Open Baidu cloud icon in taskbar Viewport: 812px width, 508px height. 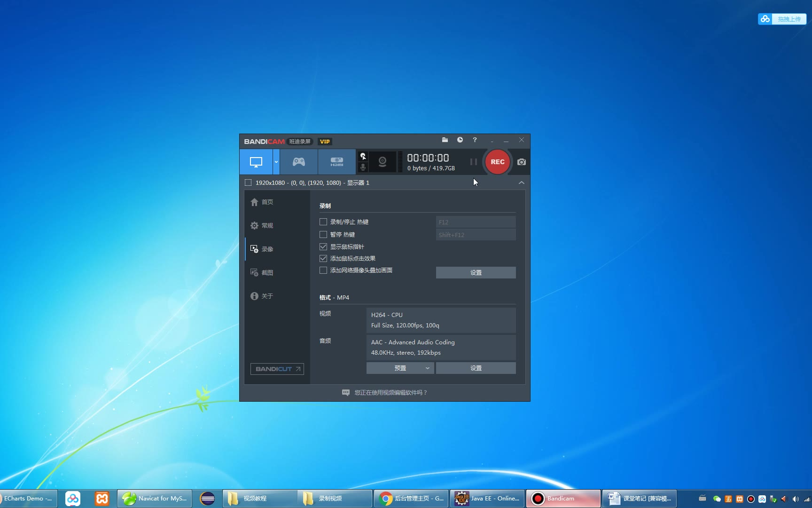(x=73, y=499)
